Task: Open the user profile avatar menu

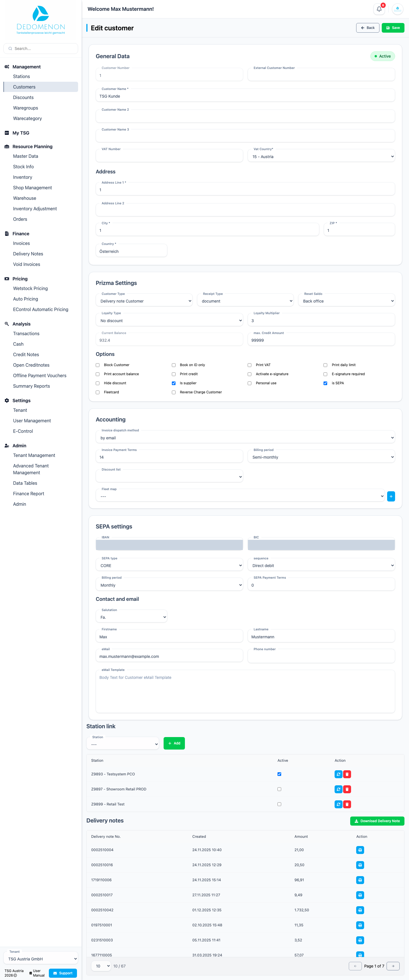Action: pyautogui.click(x=397, y=9)
